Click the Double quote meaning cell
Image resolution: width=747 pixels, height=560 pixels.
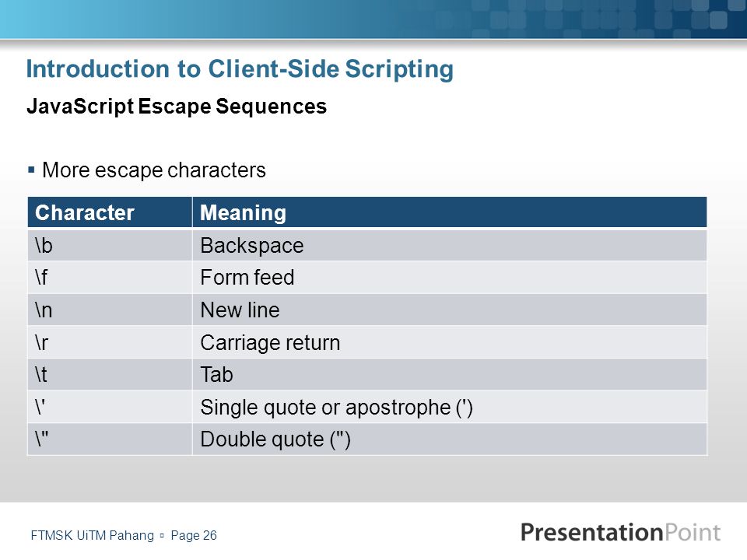pyautogui.click(x=450, y=439)
